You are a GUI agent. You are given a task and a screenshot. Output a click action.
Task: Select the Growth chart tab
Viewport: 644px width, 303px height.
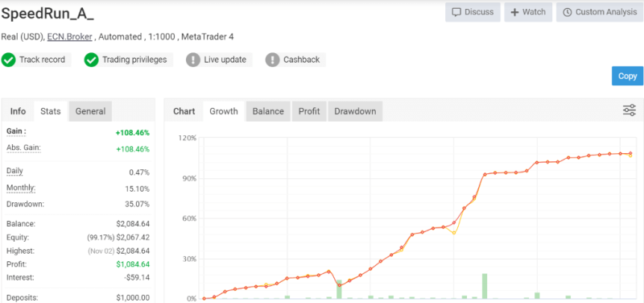point(224,111)
